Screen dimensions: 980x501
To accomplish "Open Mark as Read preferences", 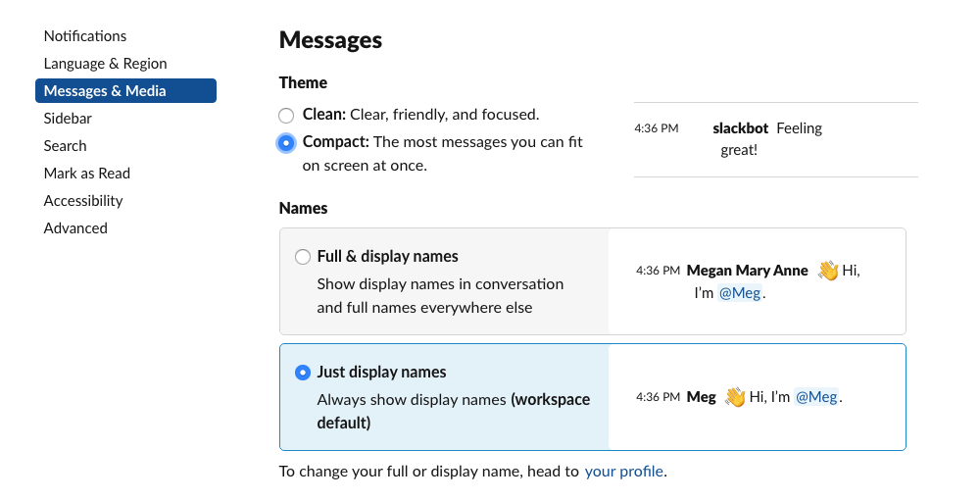I will [x=87, y=174].
